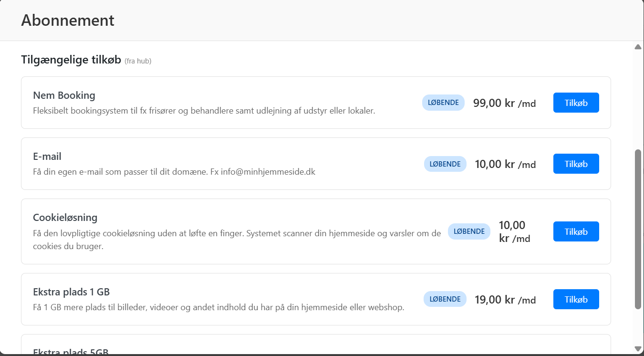
Task: Click the '(fra hub)' label
Action: click(x=138, y=61)
